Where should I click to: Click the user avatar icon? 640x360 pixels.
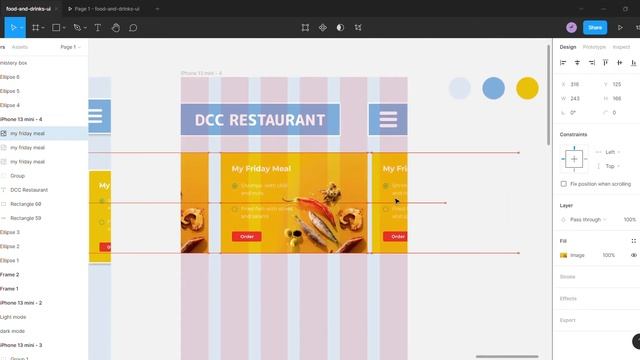(571, 27)
